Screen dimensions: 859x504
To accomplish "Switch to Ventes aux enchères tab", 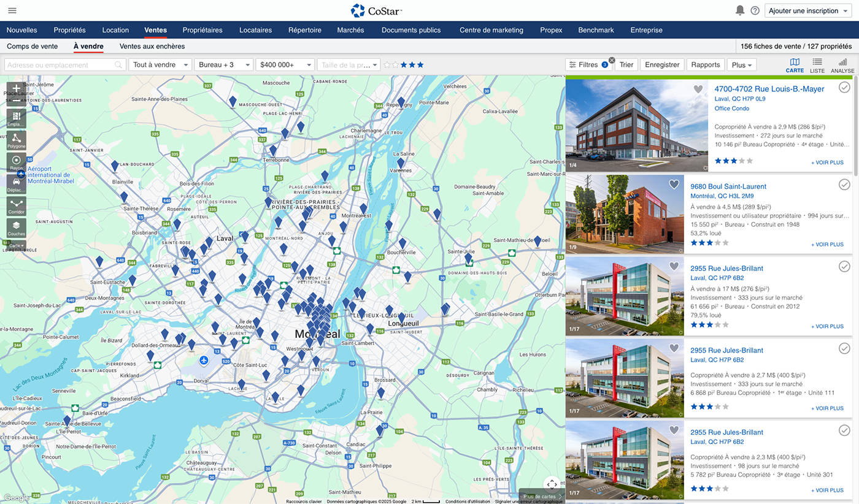I will [x=152, y=47].
